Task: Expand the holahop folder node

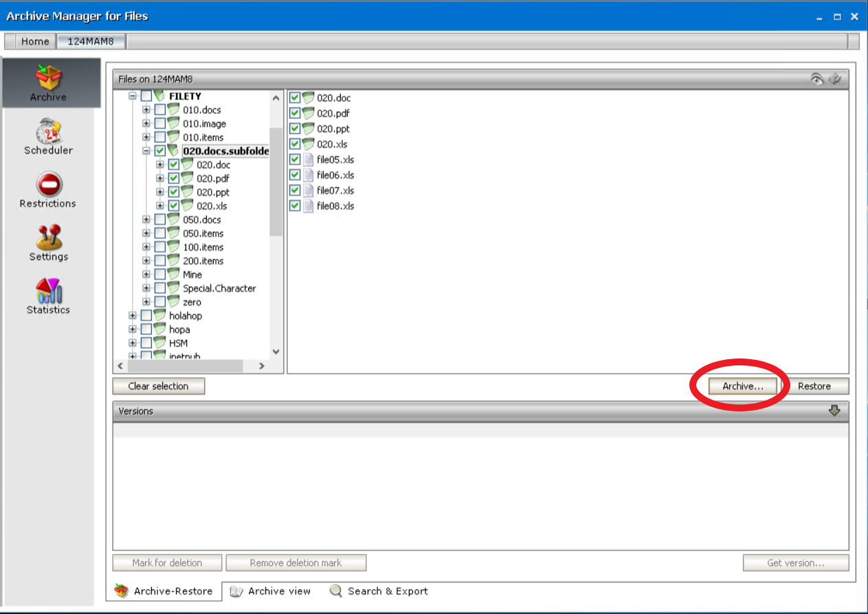Action: point(132,315)
